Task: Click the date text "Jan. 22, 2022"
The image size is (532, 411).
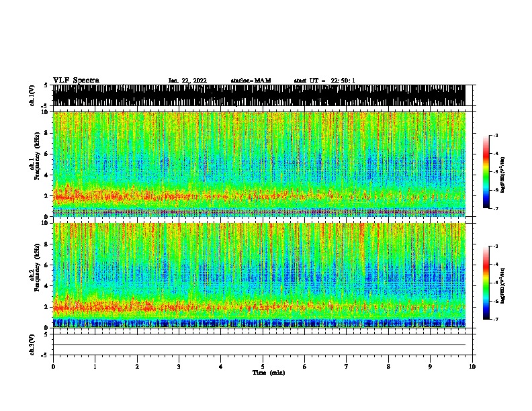Action: click(x=187, y=81)
